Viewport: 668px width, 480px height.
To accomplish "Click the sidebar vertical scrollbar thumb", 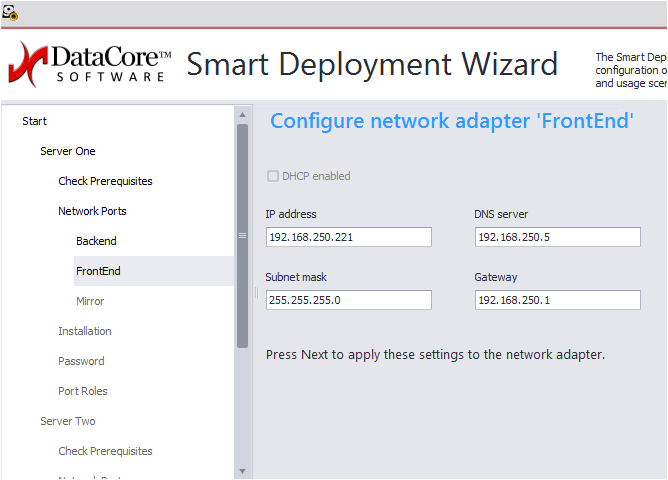I will coord(242,236).
